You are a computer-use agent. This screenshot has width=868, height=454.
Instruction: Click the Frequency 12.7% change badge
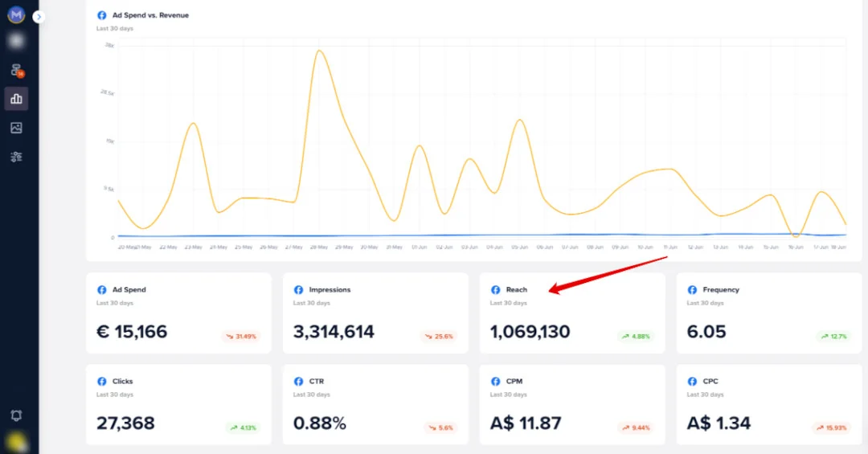(x=833, y=336)
